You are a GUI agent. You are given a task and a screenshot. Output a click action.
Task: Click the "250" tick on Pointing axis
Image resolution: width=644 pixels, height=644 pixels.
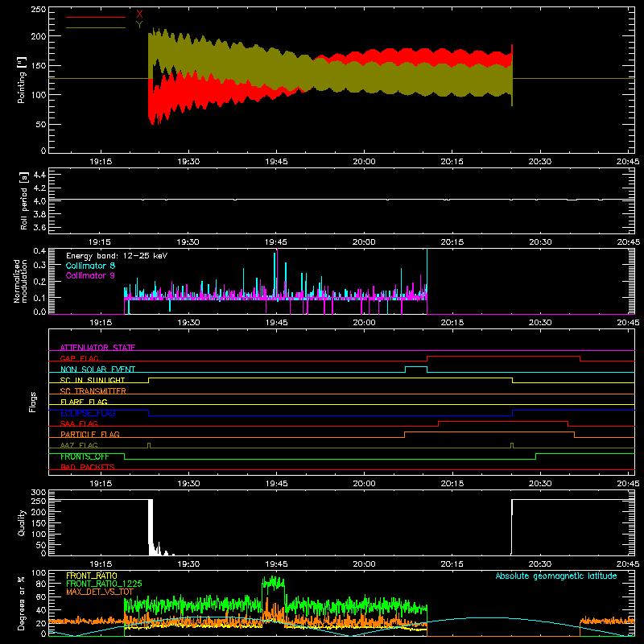point(38,9)
